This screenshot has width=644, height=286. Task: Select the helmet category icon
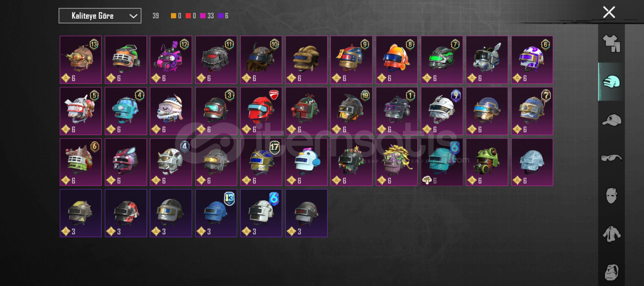click(611, 82)
